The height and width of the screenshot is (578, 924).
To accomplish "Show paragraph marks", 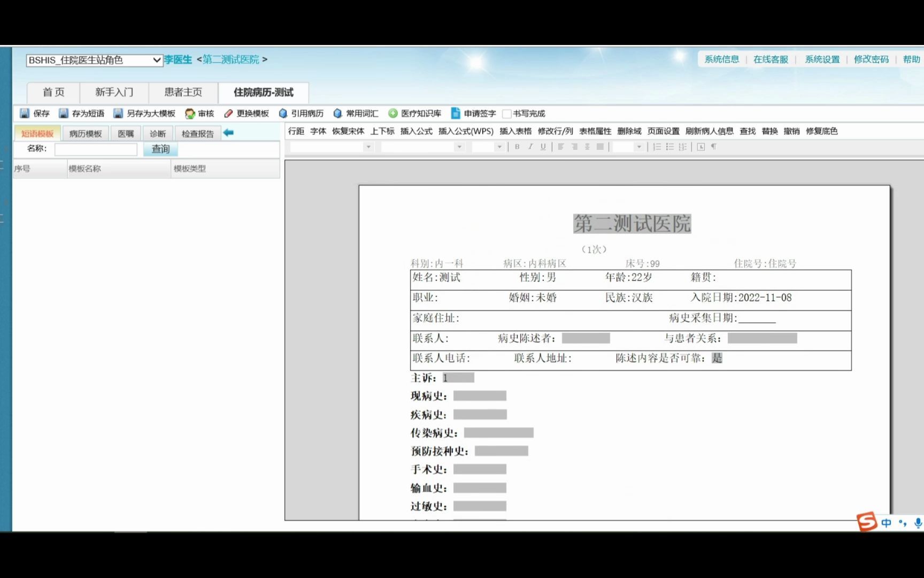I will 714,147.
